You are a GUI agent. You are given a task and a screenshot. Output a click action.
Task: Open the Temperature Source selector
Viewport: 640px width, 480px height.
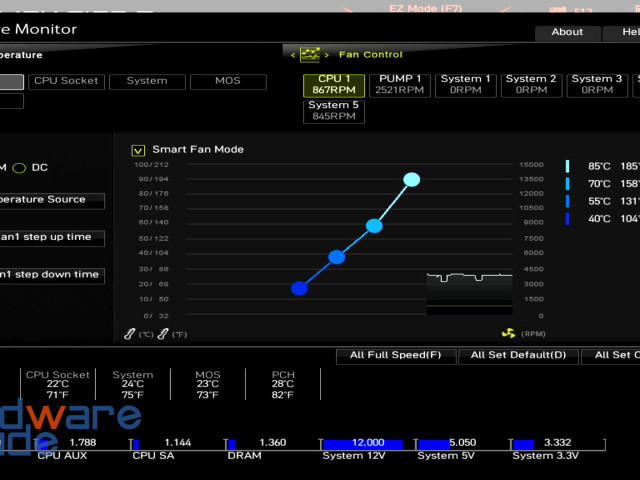tap(50, 200)
